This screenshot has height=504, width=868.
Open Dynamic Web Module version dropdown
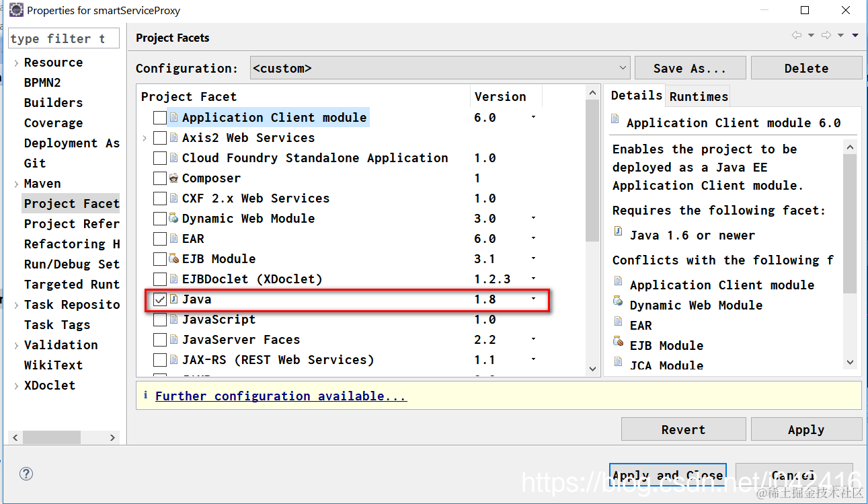click(x=534, y=218)
